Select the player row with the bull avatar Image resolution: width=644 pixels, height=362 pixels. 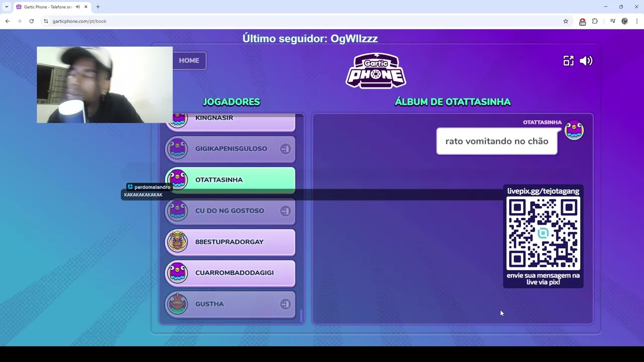[230, 242]
